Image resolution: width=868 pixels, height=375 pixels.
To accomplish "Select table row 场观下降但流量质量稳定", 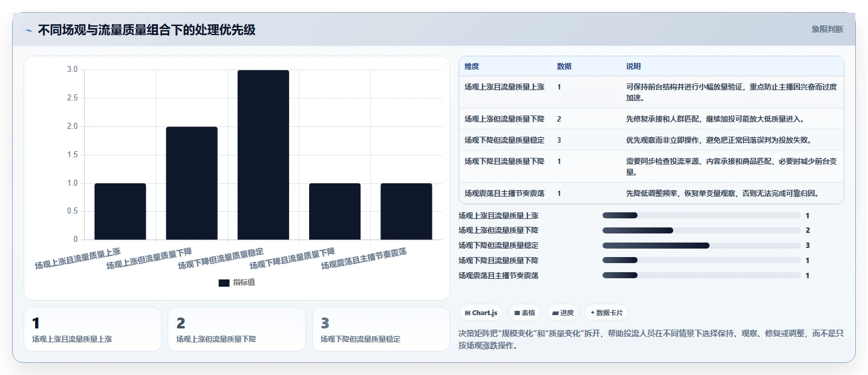I will coord(651,140).
